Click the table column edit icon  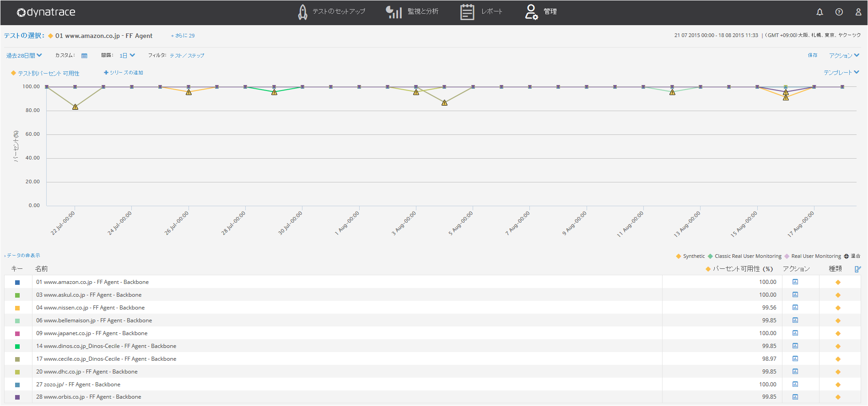coord(858,269)
